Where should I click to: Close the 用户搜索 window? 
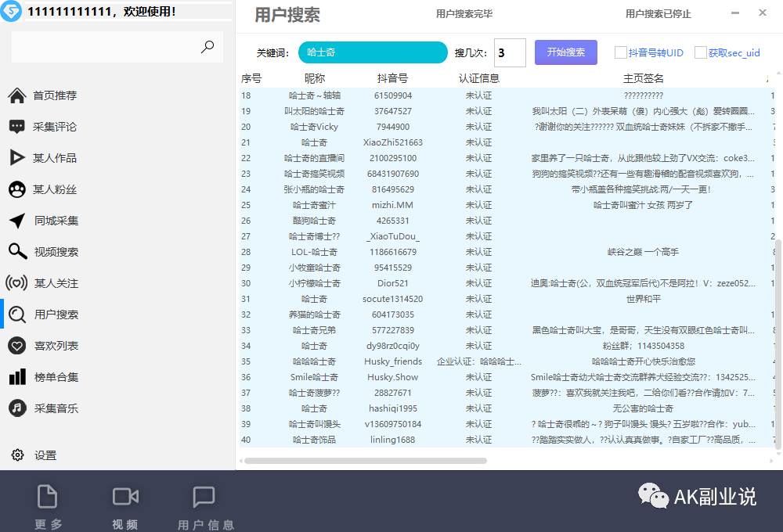click(763, 13)
